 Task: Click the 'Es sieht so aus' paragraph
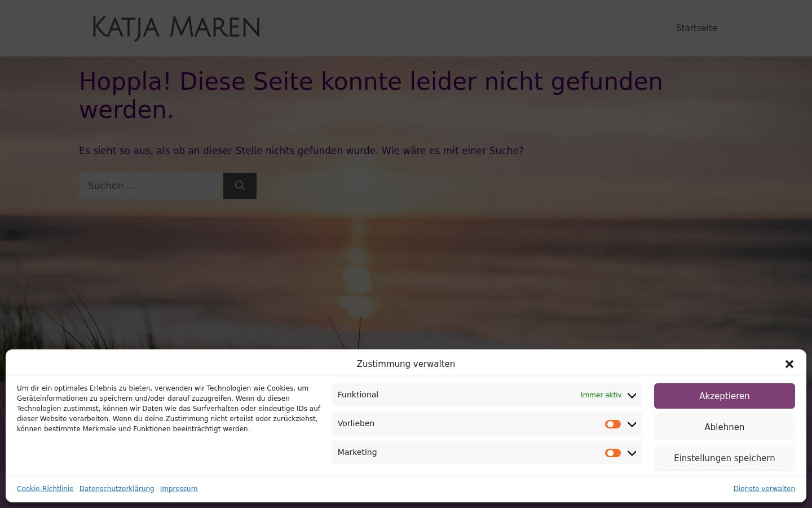pos(301,151)
